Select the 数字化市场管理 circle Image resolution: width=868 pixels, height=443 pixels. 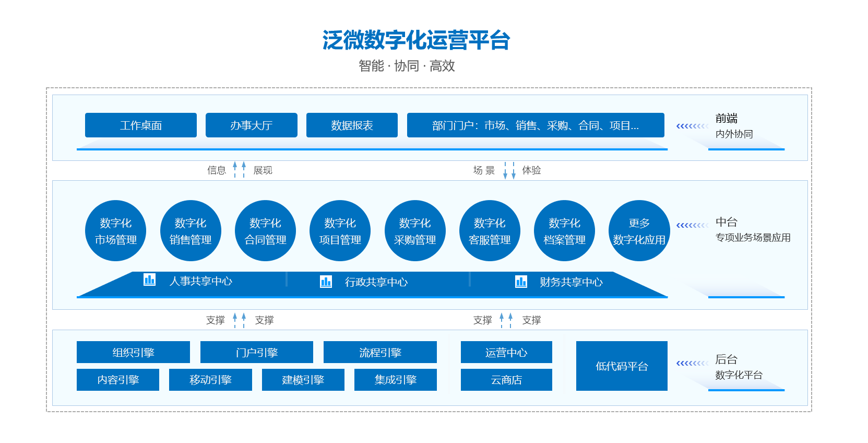click(115, 230)
